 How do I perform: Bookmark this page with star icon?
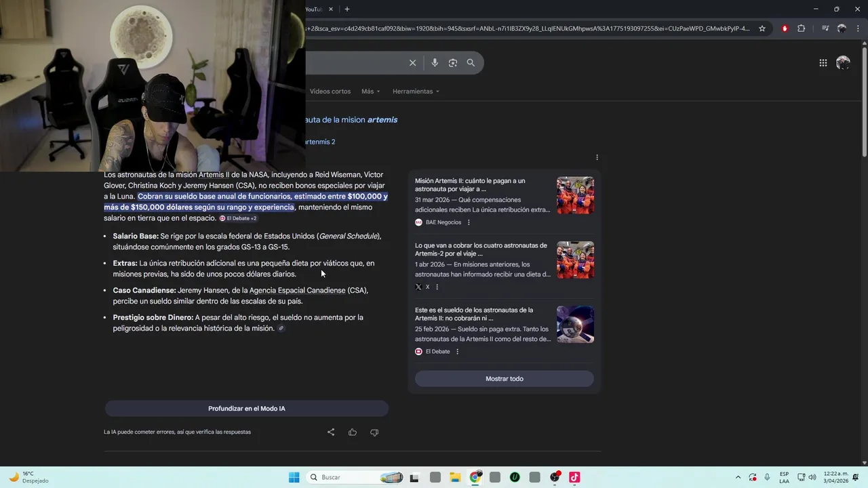click(762, 28)
